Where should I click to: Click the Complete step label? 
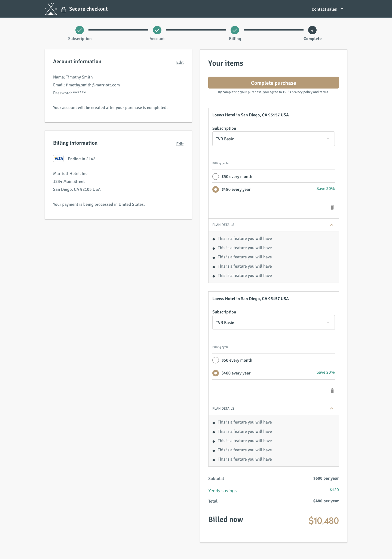point(313,39)
